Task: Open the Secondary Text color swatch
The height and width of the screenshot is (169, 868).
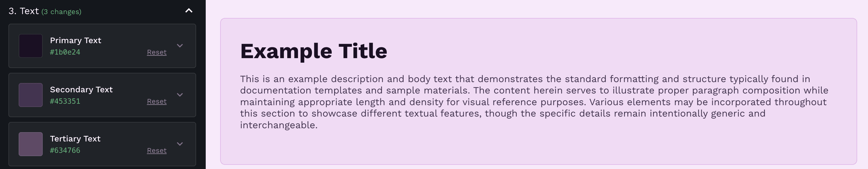Action: click(31, 95)
